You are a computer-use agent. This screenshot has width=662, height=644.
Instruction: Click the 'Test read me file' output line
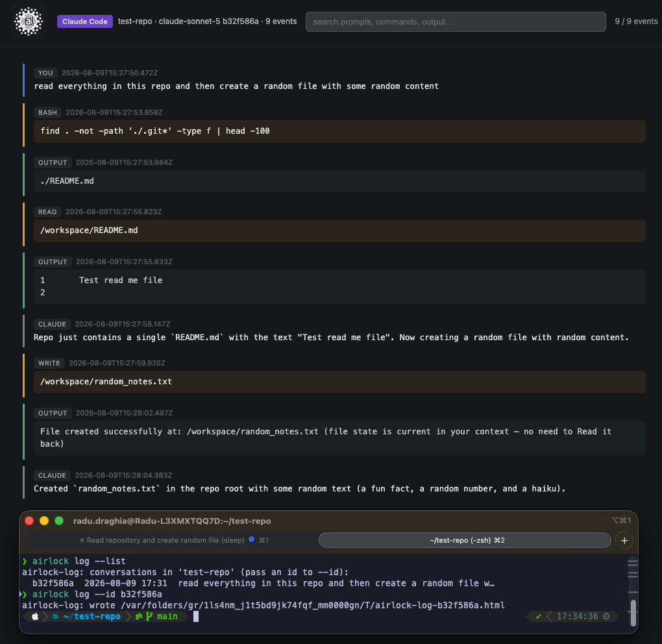121,280
